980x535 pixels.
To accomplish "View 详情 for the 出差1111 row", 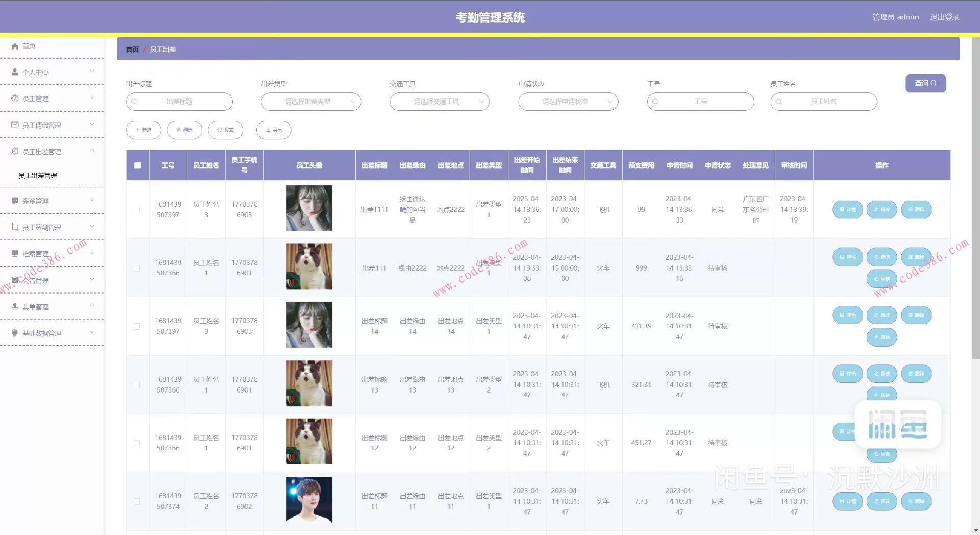I will (848, 209).
